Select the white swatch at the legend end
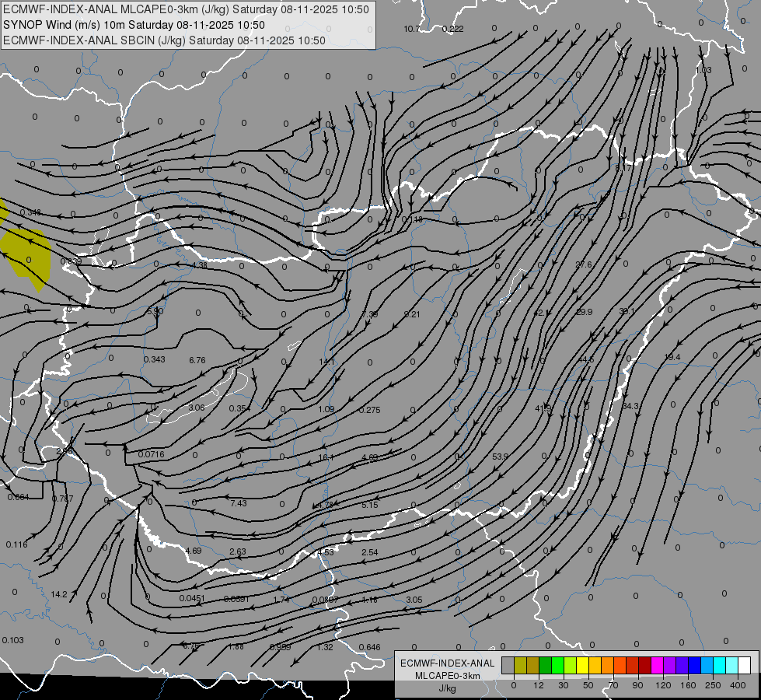This screenshot has height=700, width=761. [x=745, y=665]
